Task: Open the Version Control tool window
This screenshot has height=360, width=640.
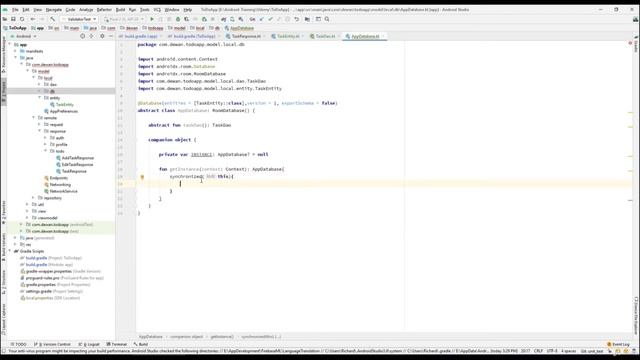Action: [52, 344]
